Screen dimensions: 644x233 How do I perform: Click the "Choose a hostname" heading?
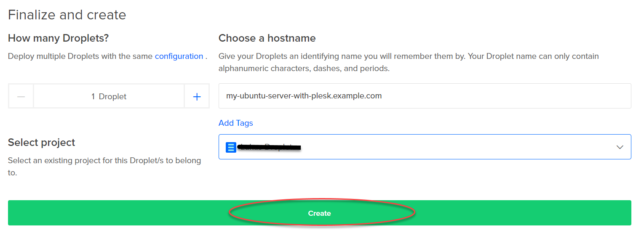click(267, 38)
